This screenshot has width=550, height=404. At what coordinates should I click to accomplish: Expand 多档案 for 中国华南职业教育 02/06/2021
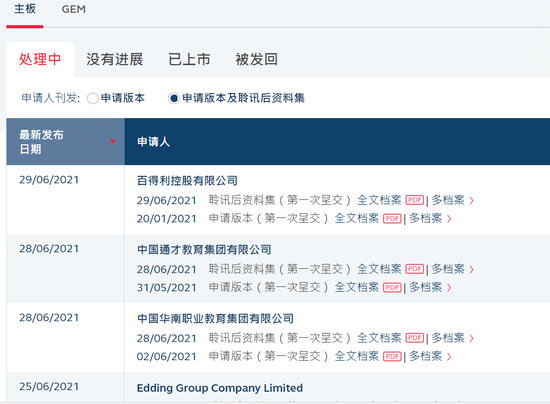click(x=430, y=356)
